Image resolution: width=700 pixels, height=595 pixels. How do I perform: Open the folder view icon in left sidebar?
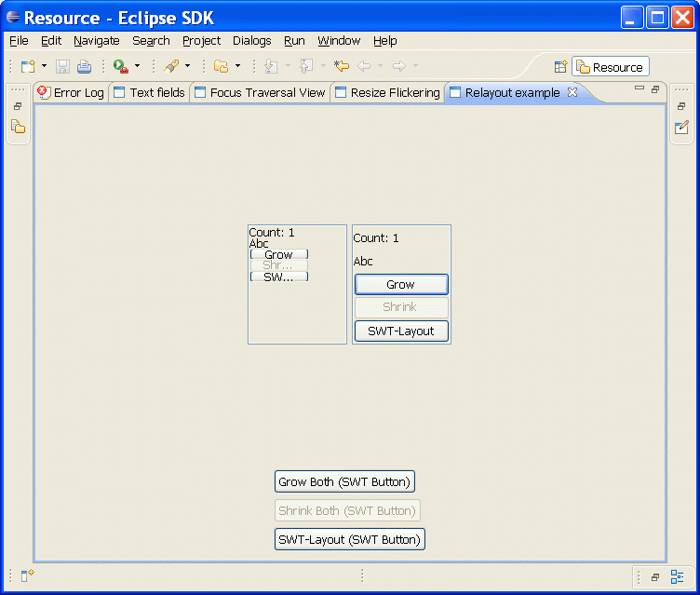18,127
